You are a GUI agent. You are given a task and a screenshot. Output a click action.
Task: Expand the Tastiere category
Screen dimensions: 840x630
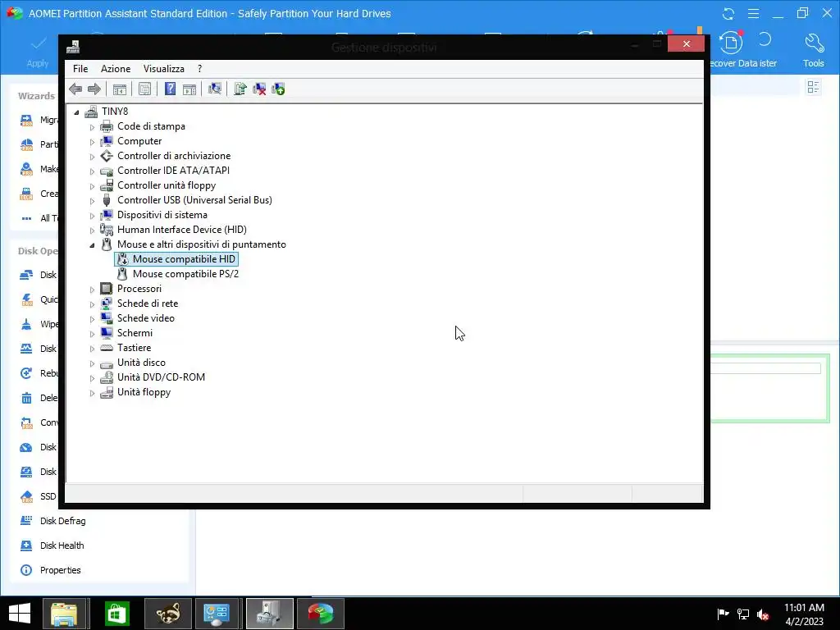point(92,349)
